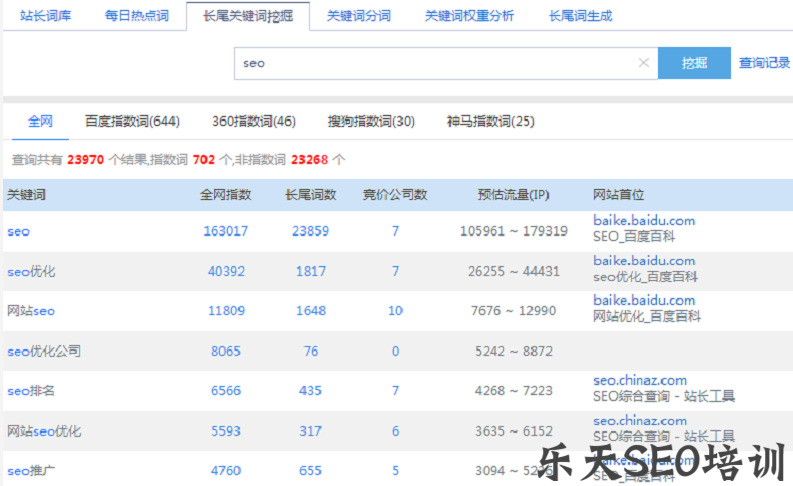Clear the search box with the X icon

644,63
